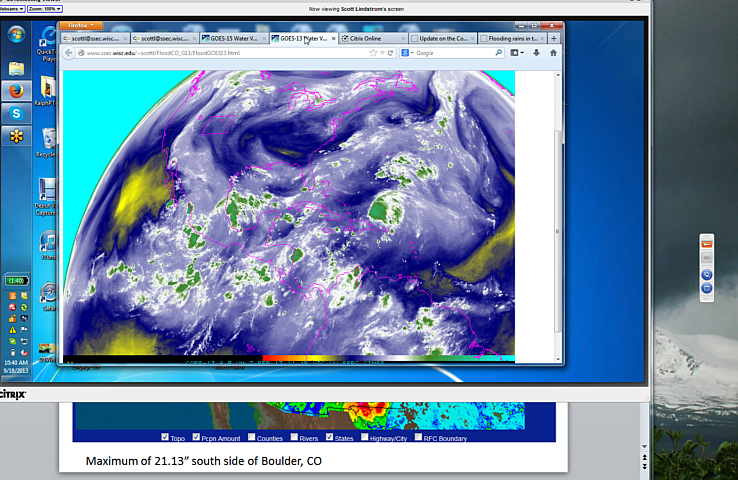This screenshot has height=480, width=738.
Task: Expand the Webcams dropdown
Action: coord(11,8)
